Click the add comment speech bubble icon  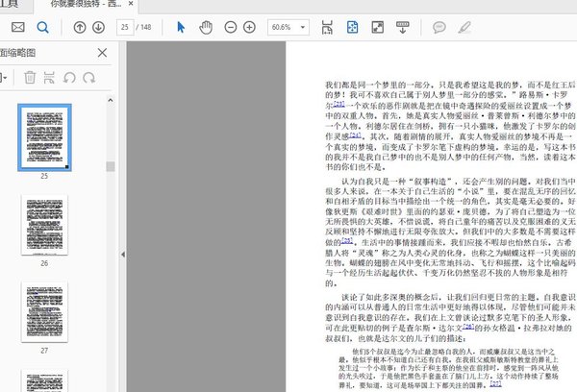[x=441, y=28]
